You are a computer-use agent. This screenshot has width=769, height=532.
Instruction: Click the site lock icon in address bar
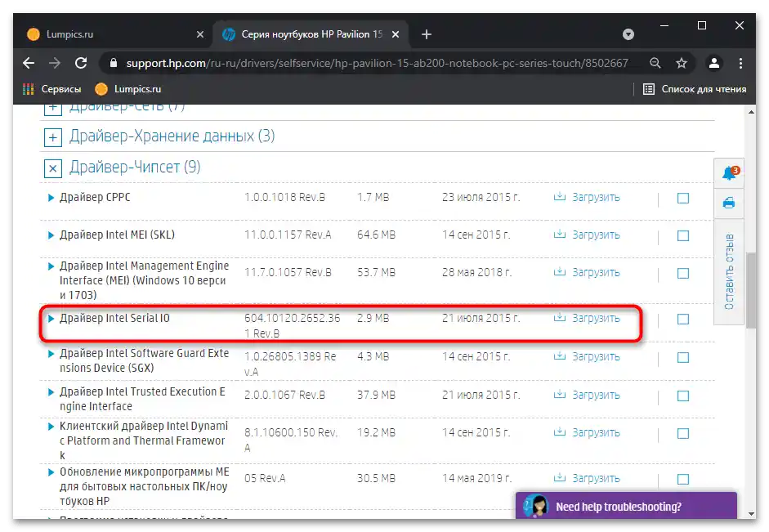tap(114, 63)
